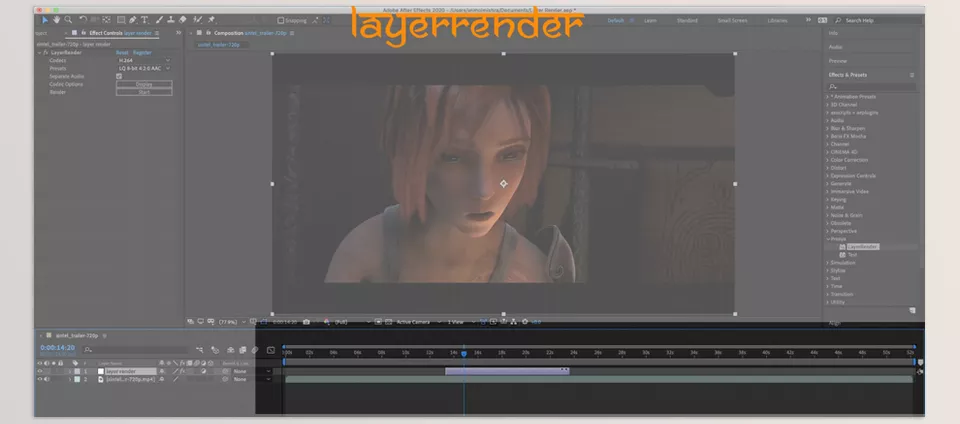This screenshot has width=960, height=424.
Task: Switch to the Standard workspace
Action: 687,21
